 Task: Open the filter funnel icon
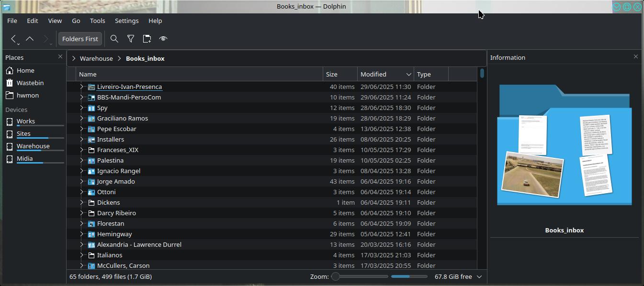pyautogui.click(x=131, y=39)
